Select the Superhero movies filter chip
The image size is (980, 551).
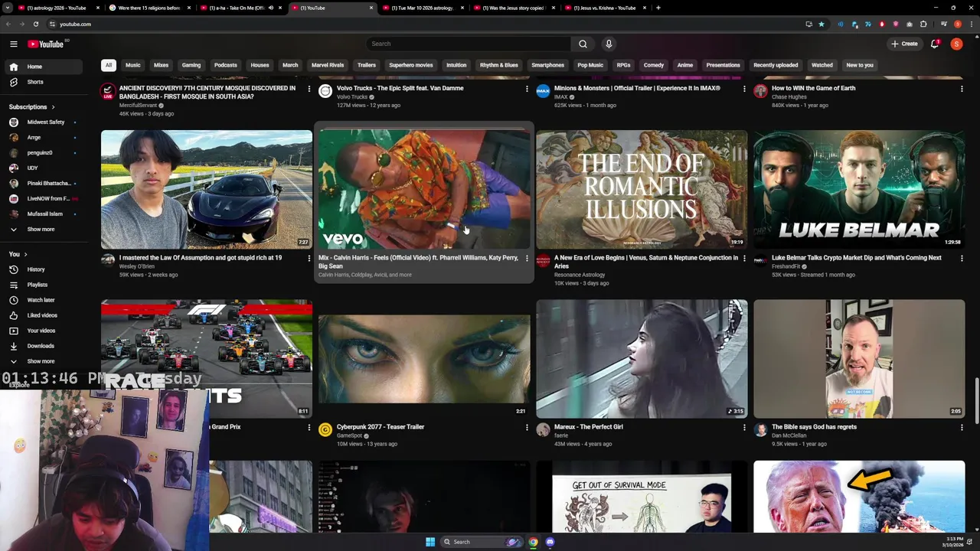click(411, 65)
